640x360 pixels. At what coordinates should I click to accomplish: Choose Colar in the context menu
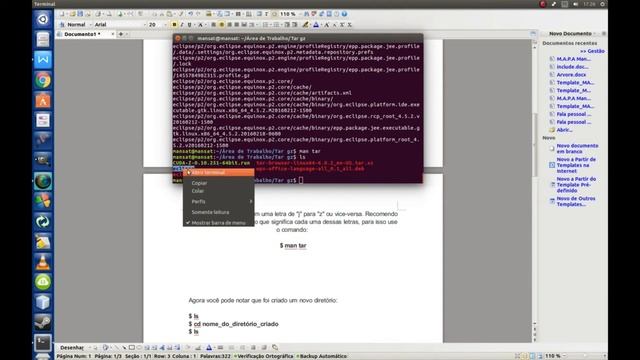(218, 191)
